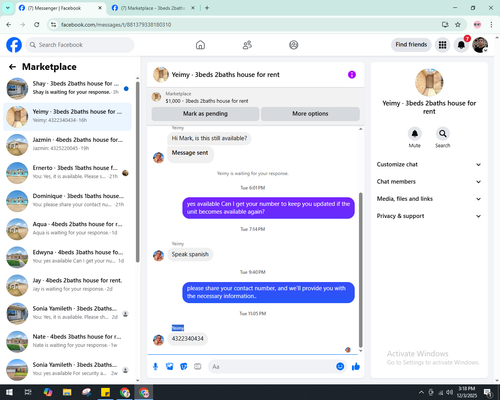Click the 'Hi Mark, is this still available?' message
Image resolution: width=500 pixels, height=400 pixels.
(x=209, y=138)
